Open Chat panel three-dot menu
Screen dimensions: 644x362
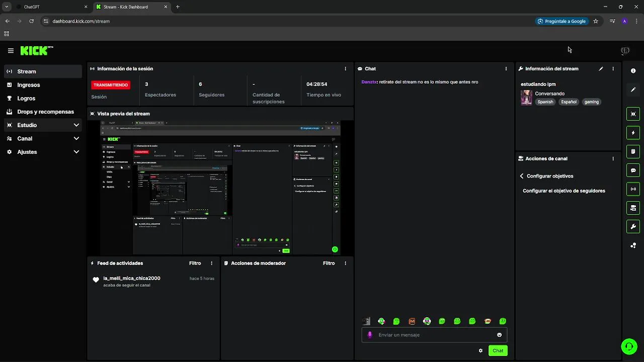coord(506,69)
